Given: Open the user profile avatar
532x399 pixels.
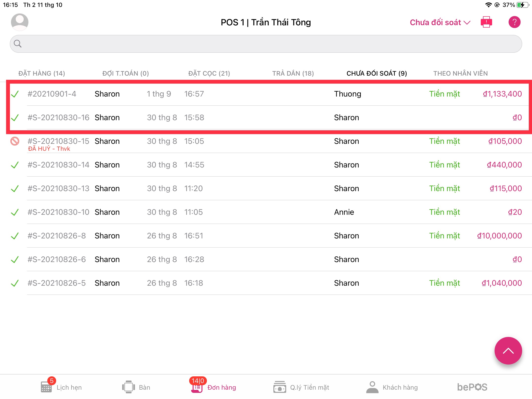Looking at the screenshot, I should click(x=20, y=22).
